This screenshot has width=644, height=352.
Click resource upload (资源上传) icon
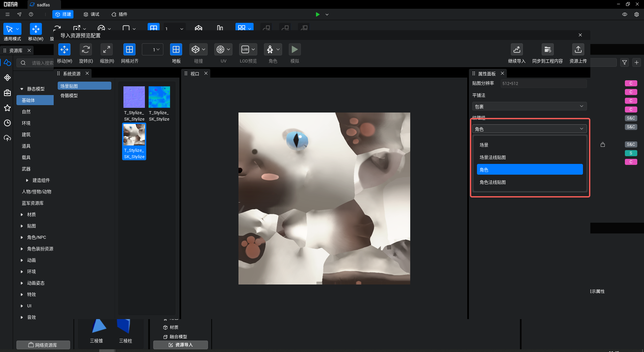coord(578,50)
